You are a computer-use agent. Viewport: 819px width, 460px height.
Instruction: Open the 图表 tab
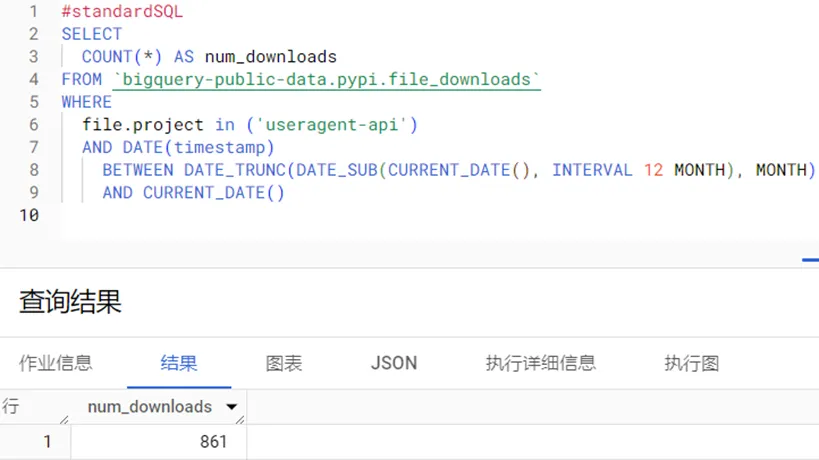(284, 363)
